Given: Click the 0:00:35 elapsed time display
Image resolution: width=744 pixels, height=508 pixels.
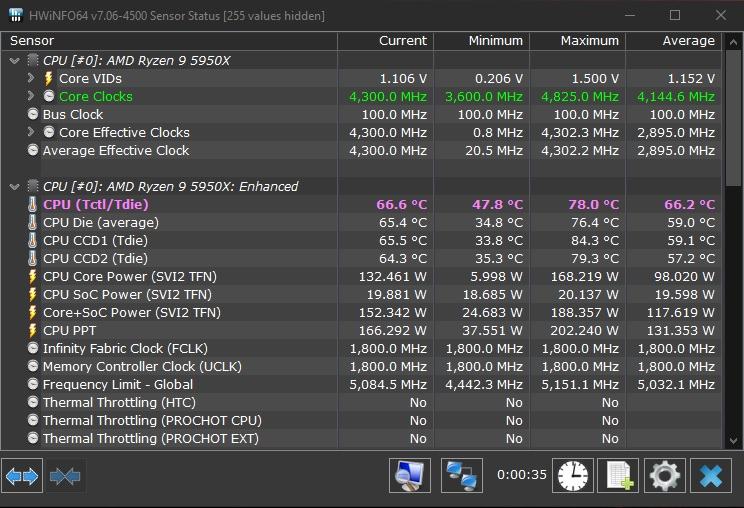Looking at the screenshot, I should point(521,475).
